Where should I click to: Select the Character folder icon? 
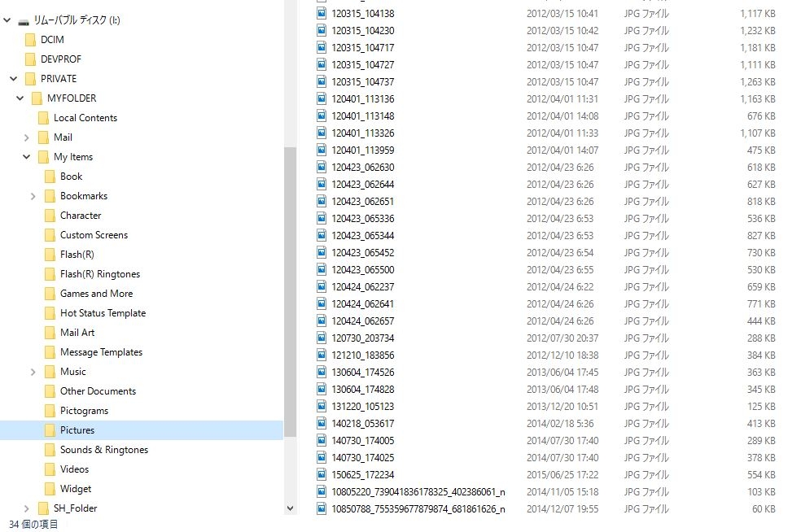50,216
